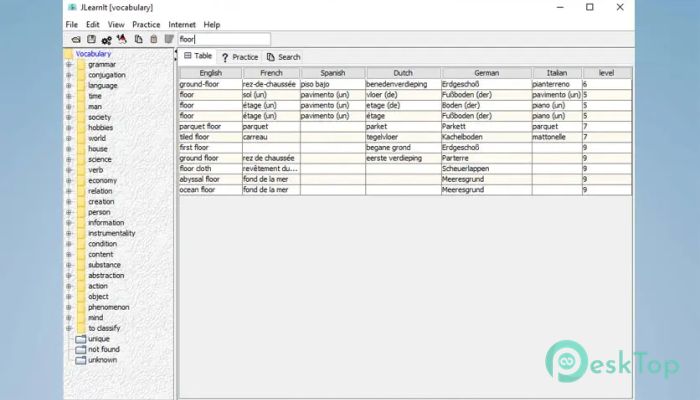
Task: Click the 'revêtement du…' French cell
Action: (271, 169)
